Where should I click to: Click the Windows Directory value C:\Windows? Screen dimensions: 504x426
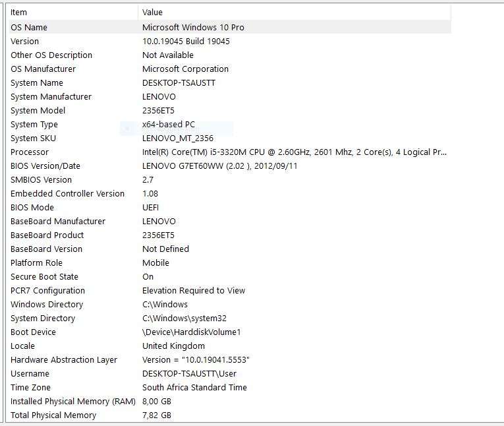click(165, 304)
